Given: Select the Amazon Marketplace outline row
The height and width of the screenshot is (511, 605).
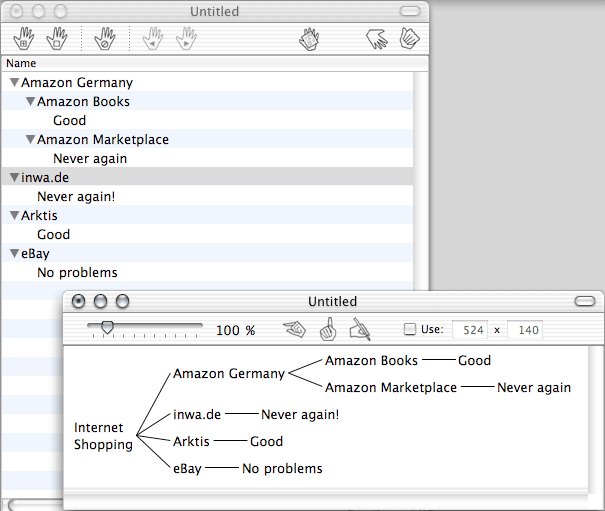Looking at the screenshot, I should [207, 139].
